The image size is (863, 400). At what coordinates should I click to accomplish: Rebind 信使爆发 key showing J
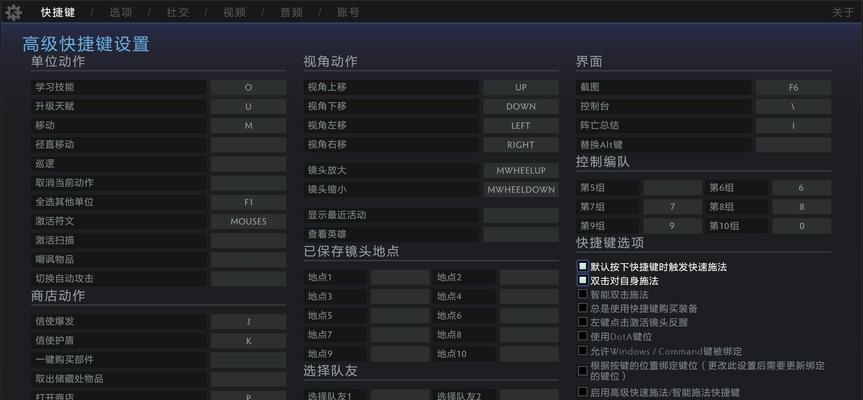[248, 321]
